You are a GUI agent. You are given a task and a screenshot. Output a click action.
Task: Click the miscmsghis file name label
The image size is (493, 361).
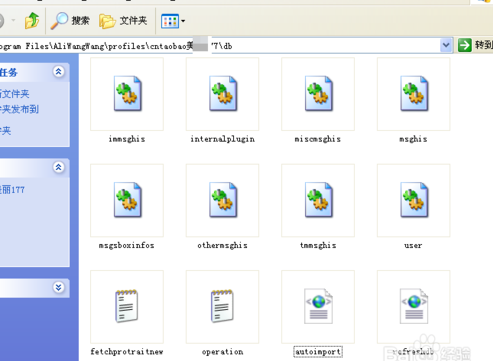(x=318, y=139)
